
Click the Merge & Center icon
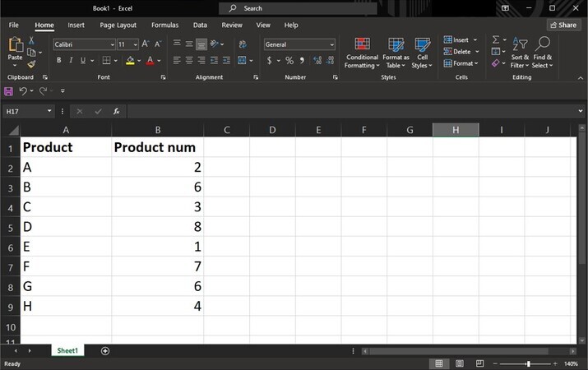(243, 60)
